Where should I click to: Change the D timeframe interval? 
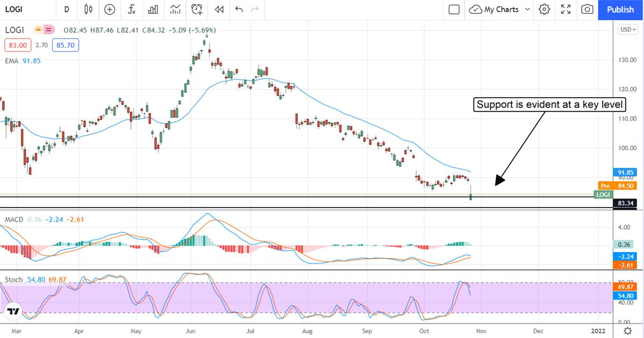[x=67, y=9]
